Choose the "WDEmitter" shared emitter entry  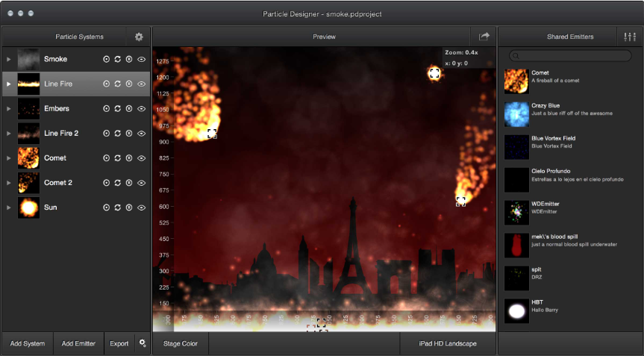[569, 212]
